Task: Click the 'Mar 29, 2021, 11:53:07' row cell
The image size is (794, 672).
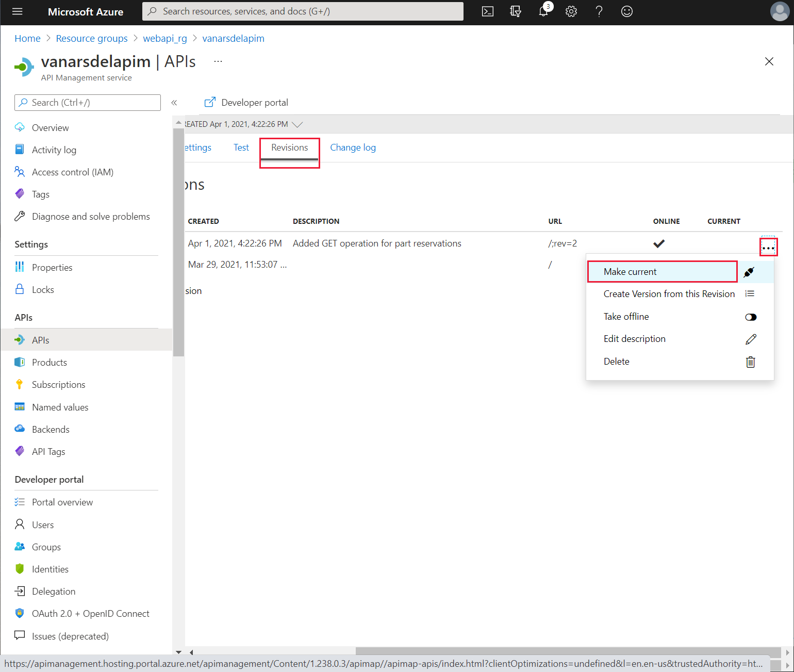Action: pyautogui.click(x=237, y=265)
